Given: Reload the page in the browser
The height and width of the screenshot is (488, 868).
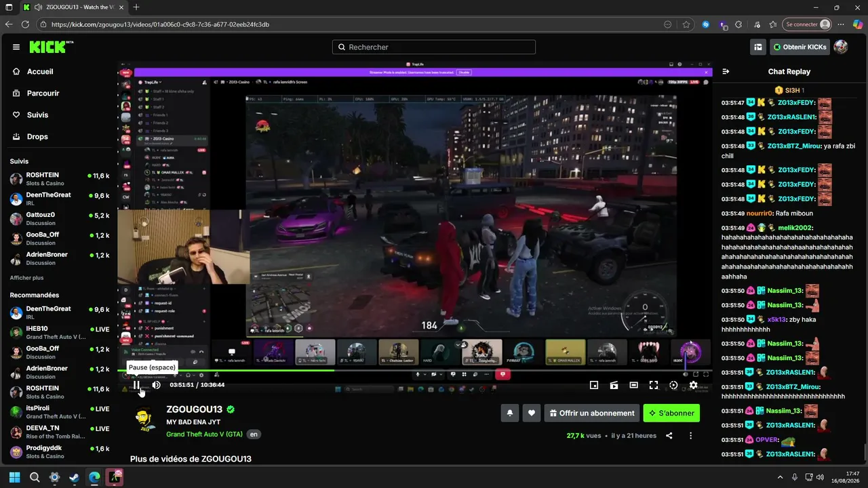Looking at the screenshot, I should tap(26, 24).
